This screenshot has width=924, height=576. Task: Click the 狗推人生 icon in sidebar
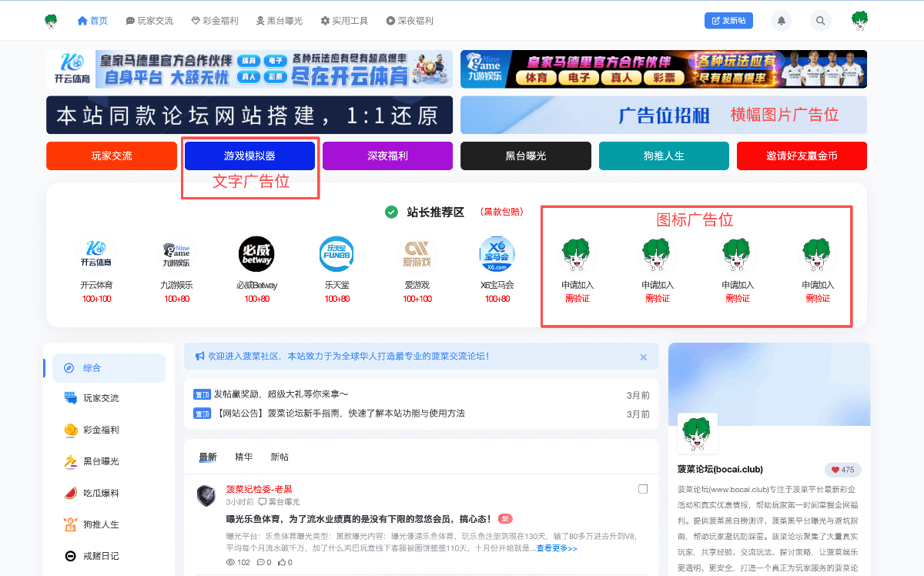tap(71, 524)
